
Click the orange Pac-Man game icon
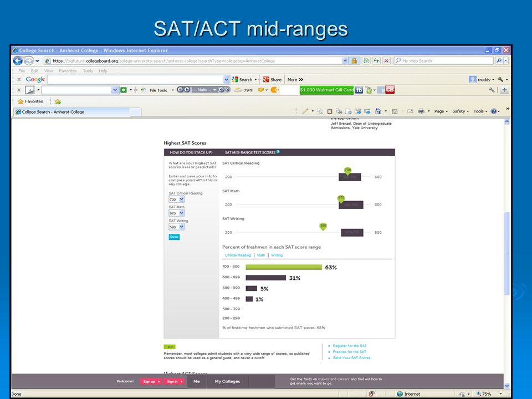[274, 90]
